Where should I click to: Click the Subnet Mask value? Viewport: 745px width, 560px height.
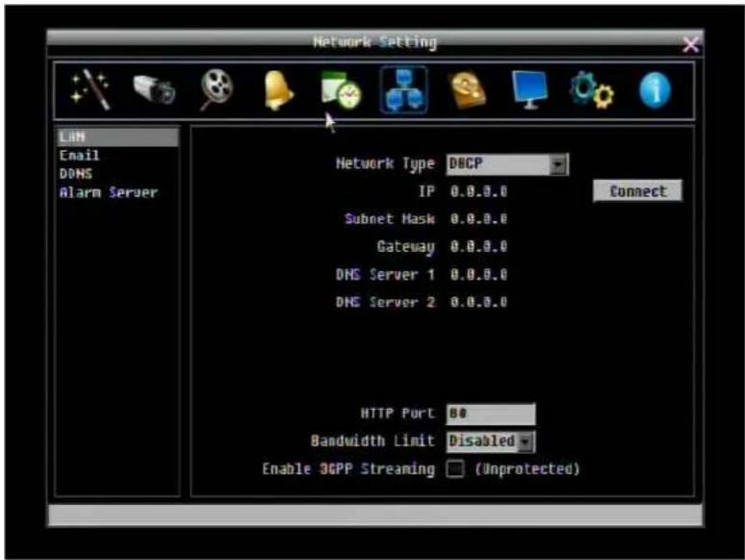tap(478, 219)
